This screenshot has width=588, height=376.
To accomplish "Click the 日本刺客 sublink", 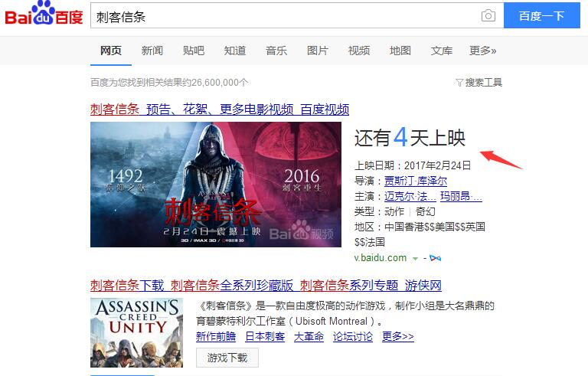I will pyautogui.click(x=265, y=336).
